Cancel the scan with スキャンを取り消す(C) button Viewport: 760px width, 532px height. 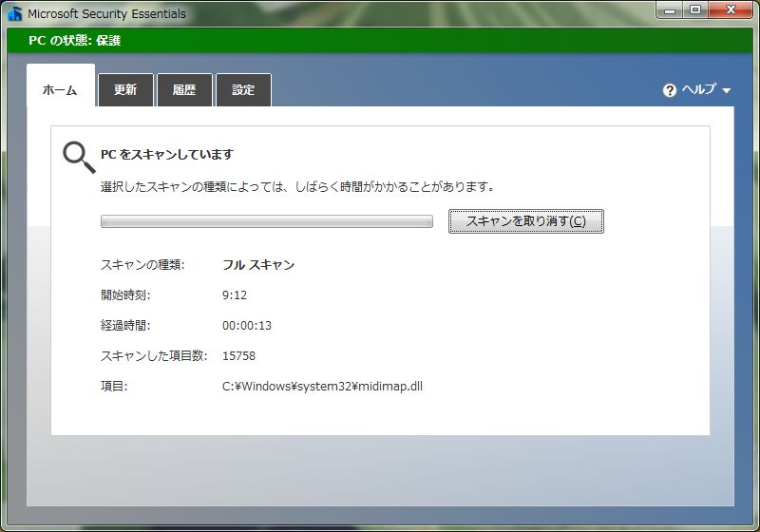(526, 221)
